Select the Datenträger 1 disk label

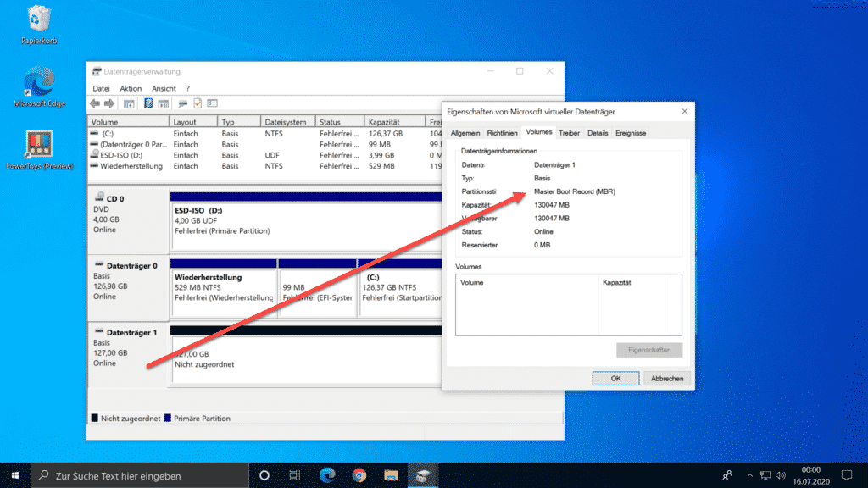[x=129, y=353]
